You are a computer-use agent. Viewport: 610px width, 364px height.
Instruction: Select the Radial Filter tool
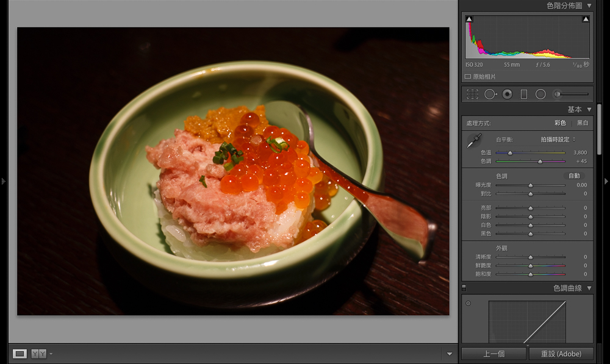(x=540, y=94)
